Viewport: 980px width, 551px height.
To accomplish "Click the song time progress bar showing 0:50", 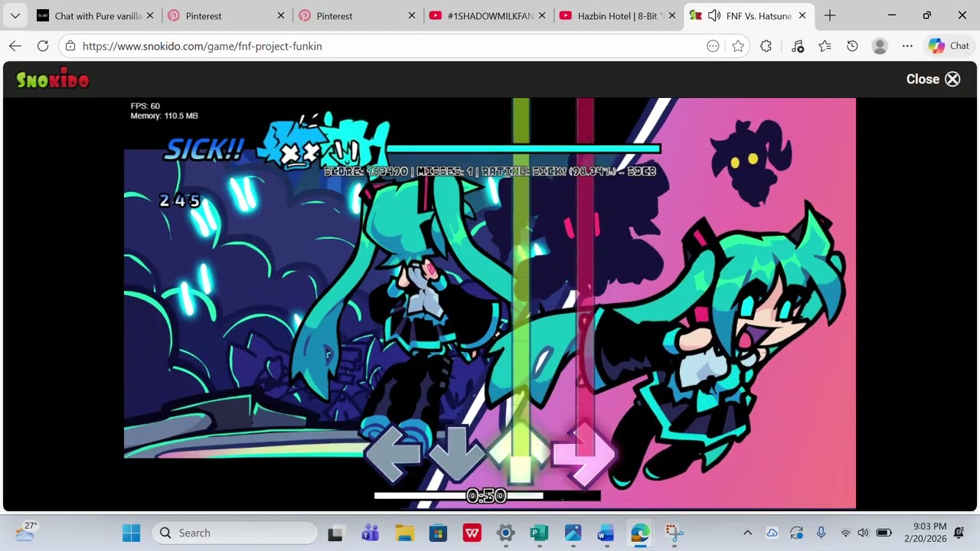I will [x=487, y=496].
